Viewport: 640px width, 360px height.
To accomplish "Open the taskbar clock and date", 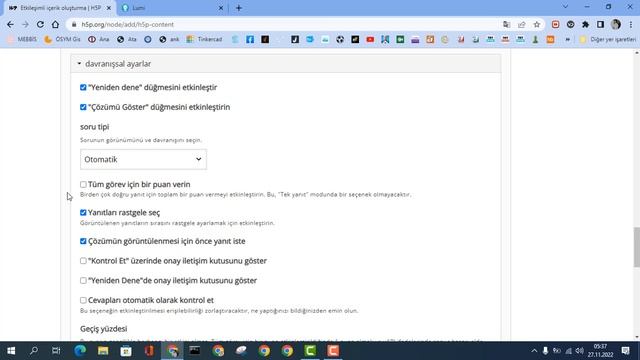I will click(x=600, y=351).
